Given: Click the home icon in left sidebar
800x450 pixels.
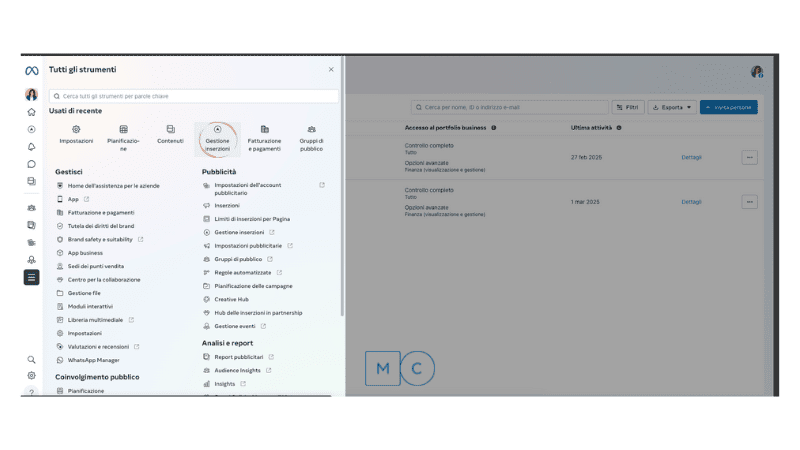Looking at the screenshot, I should pos(32,112).
